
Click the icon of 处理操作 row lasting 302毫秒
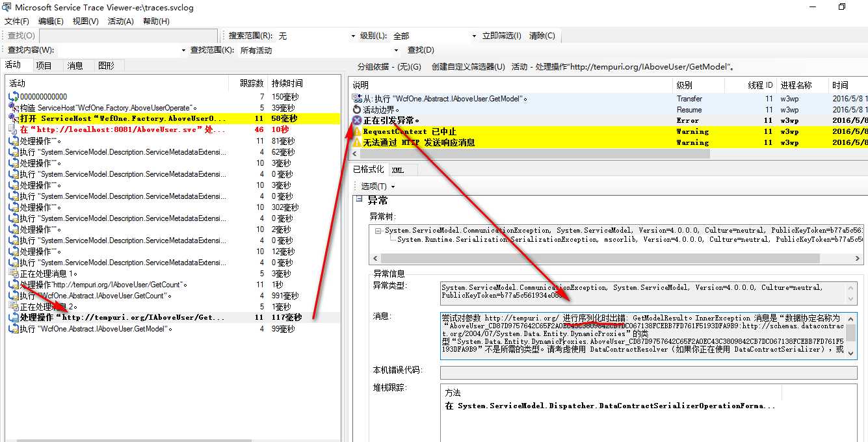(14, 207)
